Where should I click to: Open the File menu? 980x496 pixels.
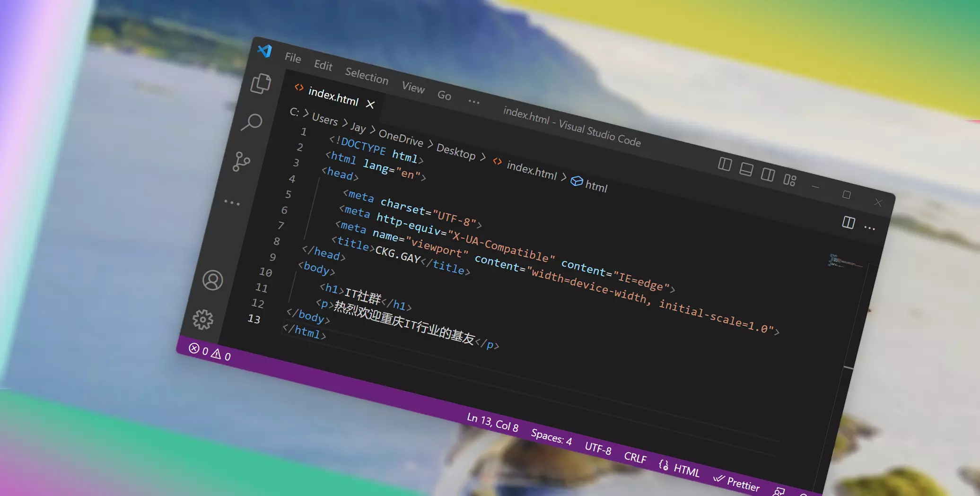point(293,58)
